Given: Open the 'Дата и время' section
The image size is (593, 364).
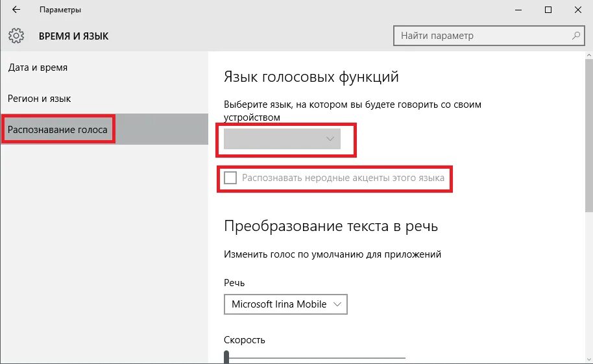Looking at the screenshot, I should [x=104, y=67].
